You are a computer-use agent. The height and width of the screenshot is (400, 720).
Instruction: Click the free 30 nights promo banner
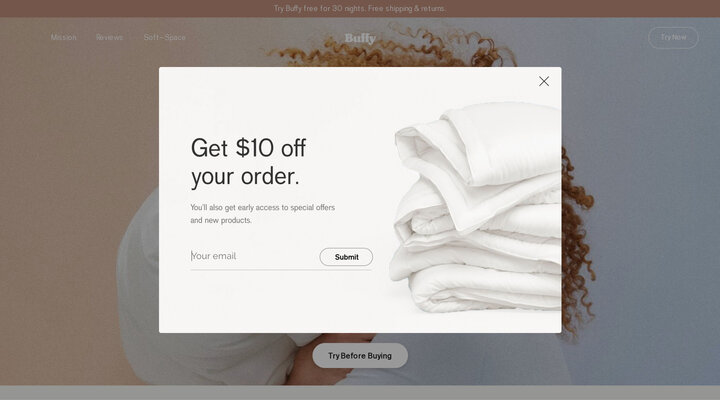pos(360,8)
